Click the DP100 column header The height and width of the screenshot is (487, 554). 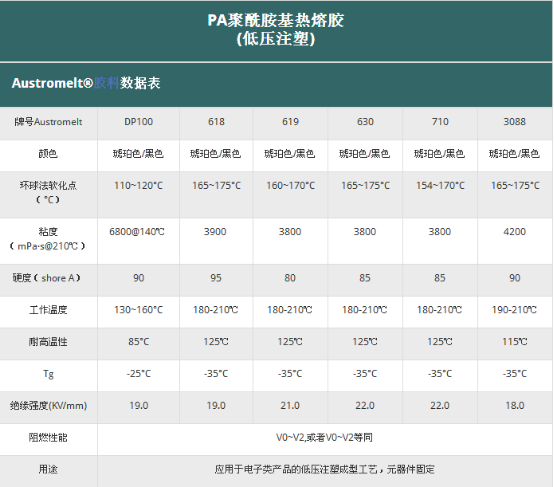tap(138, 122)
